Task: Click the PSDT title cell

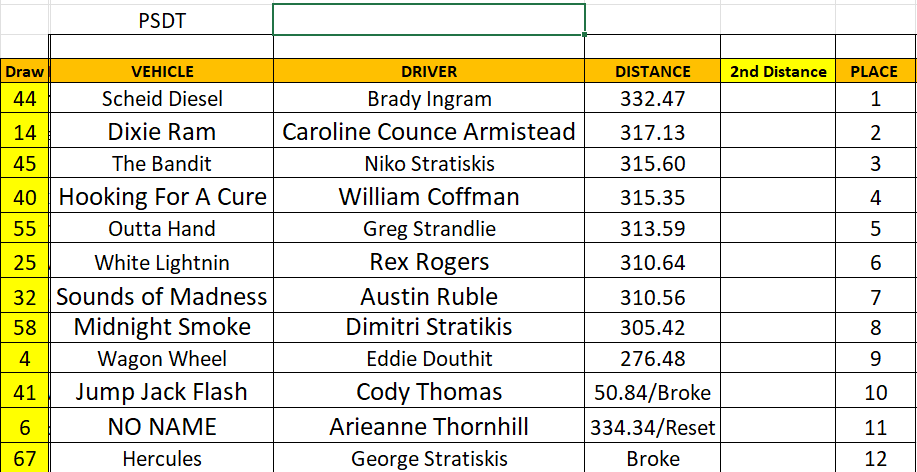Action: point(161,19)
